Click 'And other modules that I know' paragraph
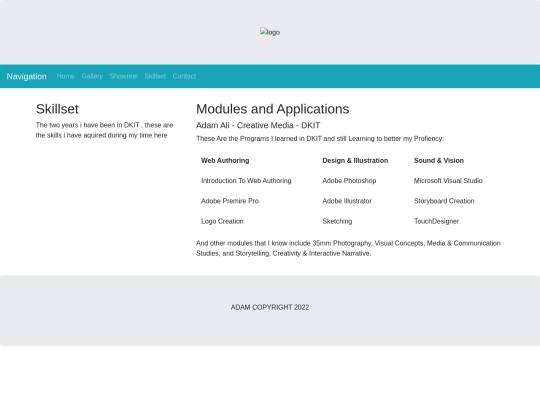This screenshot has width=540, height=405. (x=348, y=248)
